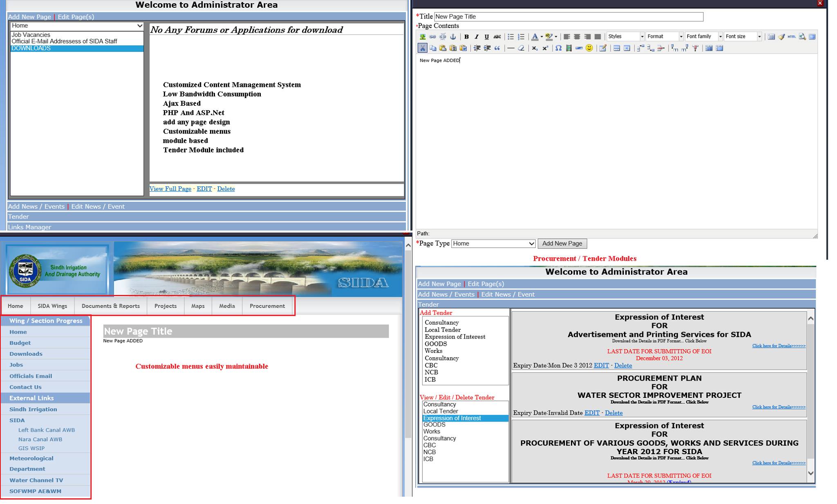Open the Home page-category dropdown in admin area
The height and width of the screenshot is (504, 837).
click(x=77, y=26)
